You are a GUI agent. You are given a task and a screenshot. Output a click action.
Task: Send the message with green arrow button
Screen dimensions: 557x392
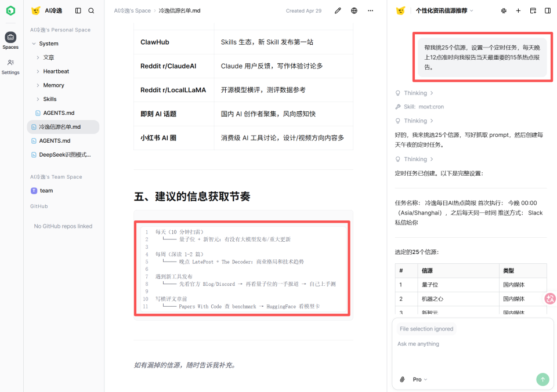coord(542,379)
